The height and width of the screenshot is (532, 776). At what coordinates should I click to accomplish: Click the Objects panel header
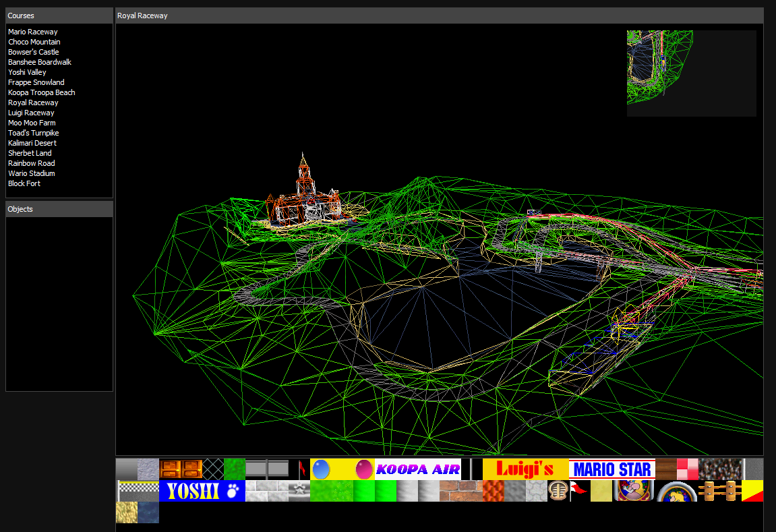59,209
